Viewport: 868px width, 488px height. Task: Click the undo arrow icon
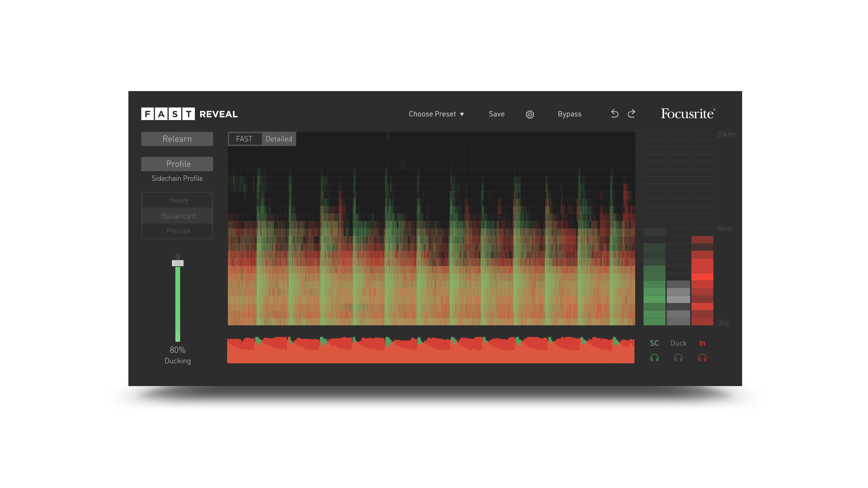pos(614,114)
